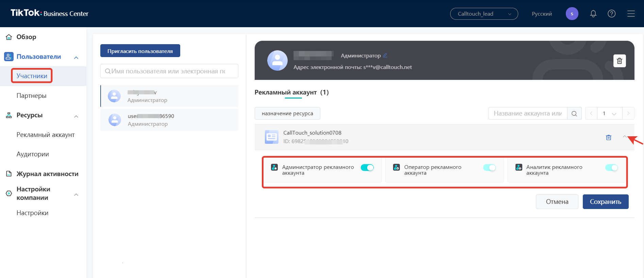
Task: Toggle Оператор рекламного аккаунта switch
Action: pyautogui.click(x=490, y=168)
